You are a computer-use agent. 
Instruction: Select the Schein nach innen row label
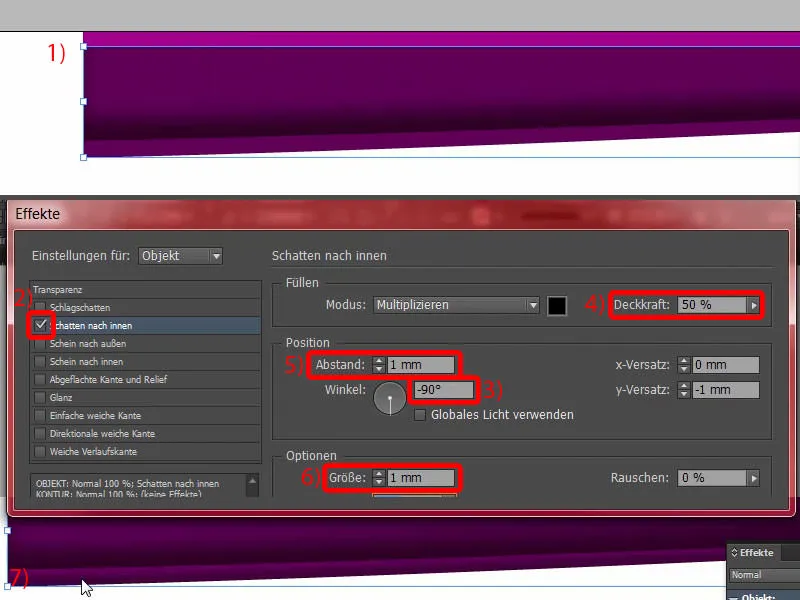(x=86, y=362)
